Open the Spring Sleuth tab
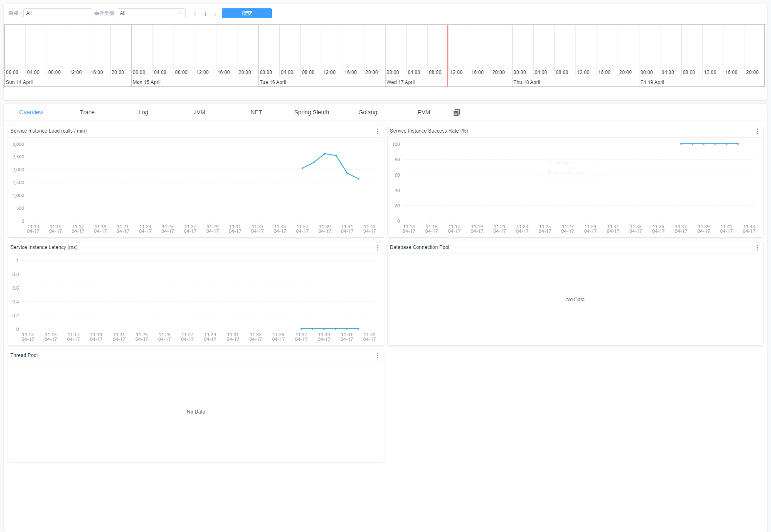 (312, 112)
